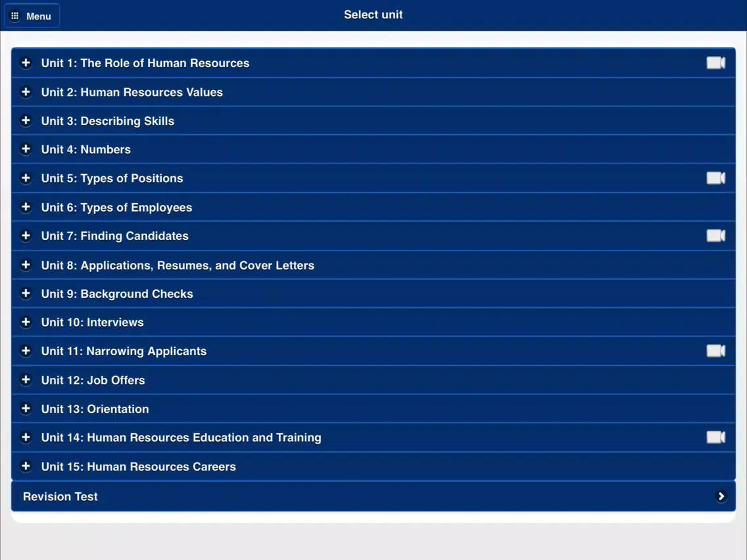Select 'Unit 5: Types of Positions' text
The height and width of the screenshot is (560, 747).
112,178
